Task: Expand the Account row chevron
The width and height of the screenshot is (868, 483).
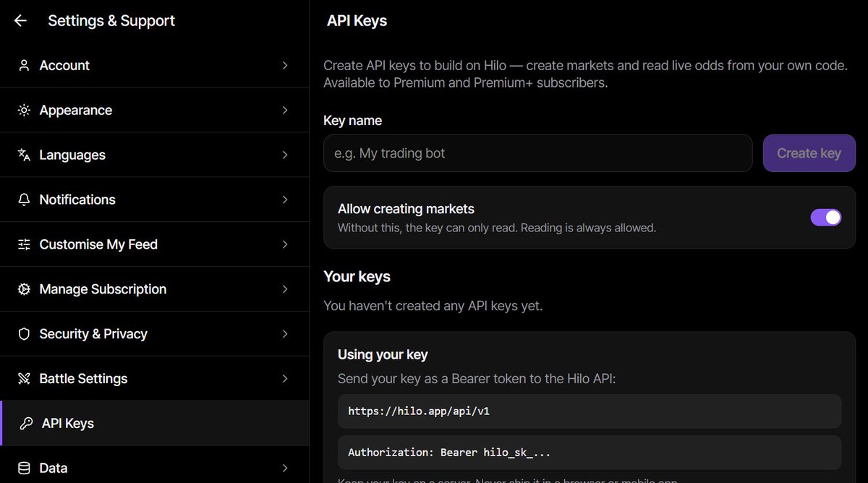Action: [285, 66]
